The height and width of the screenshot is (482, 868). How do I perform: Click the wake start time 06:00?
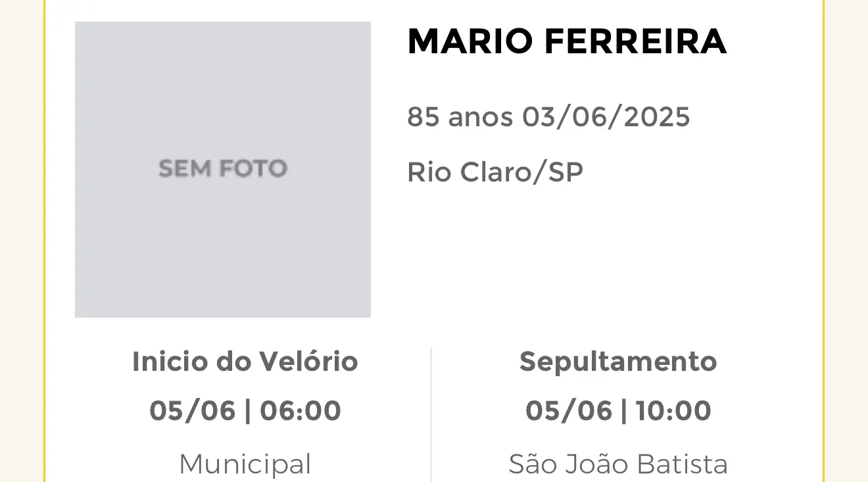(301, 411)
